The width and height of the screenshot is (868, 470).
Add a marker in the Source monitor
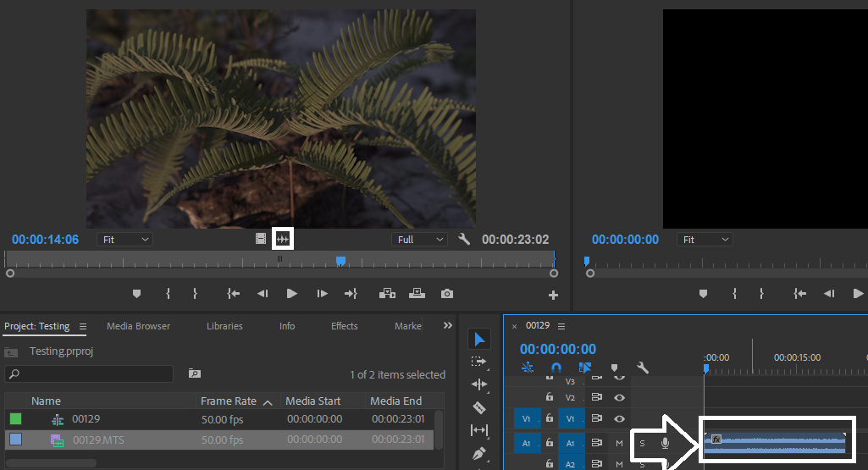pos(136,294)
